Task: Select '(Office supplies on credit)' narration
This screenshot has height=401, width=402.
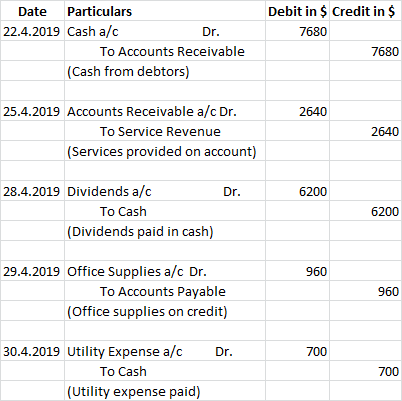Action: tap(165, 311)
